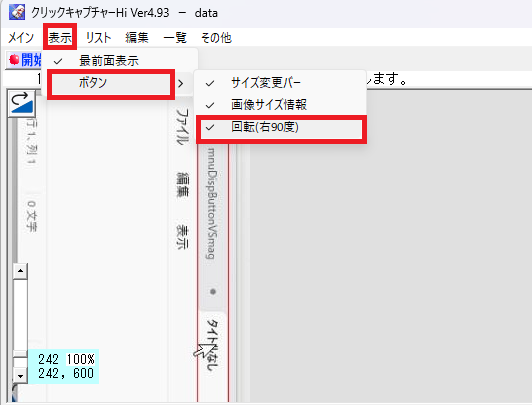Open the 一覧 menu
This screenshot has height=405, width=532.
coord(175,37)
